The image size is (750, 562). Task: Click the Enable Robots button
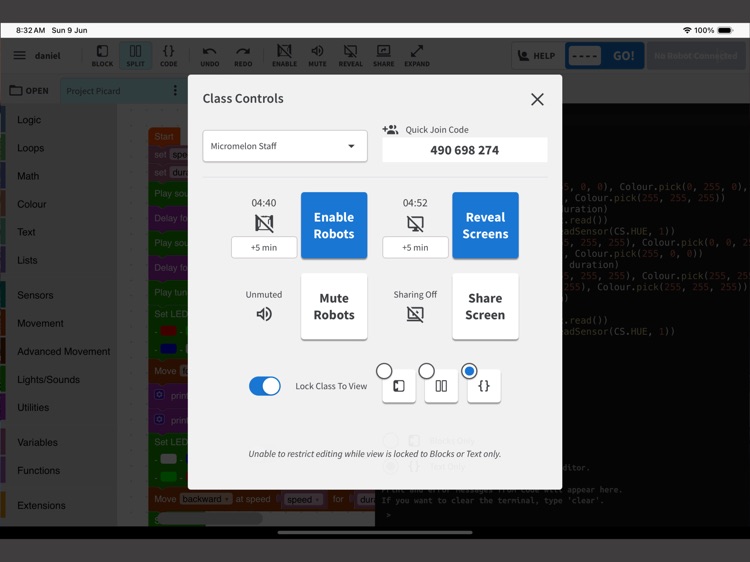[334, 225]
